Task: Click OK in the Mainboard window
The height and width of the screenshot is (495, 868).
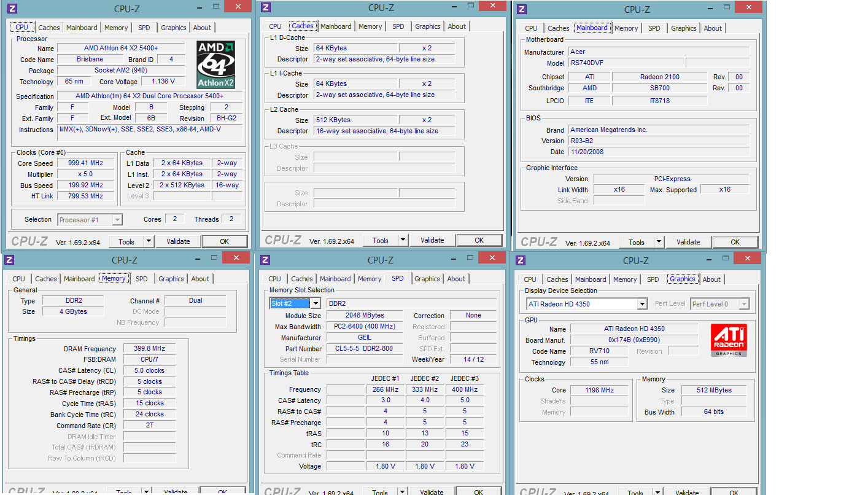Action: [x=735, y=242]
